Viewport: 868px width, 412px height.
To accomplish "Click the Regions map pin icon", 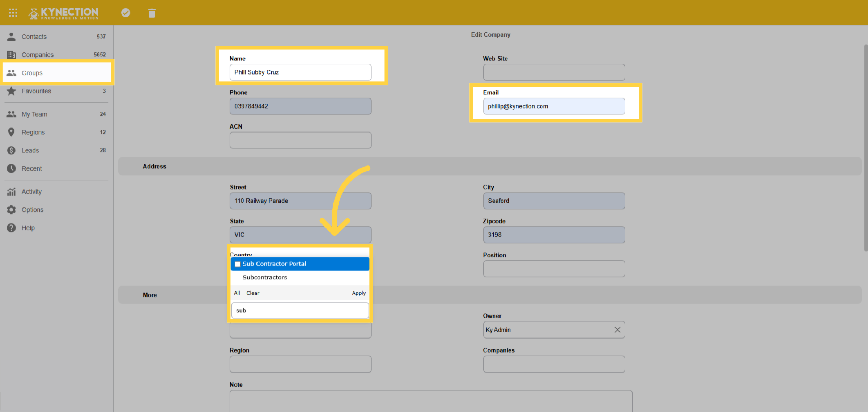I will coord(11,132).
